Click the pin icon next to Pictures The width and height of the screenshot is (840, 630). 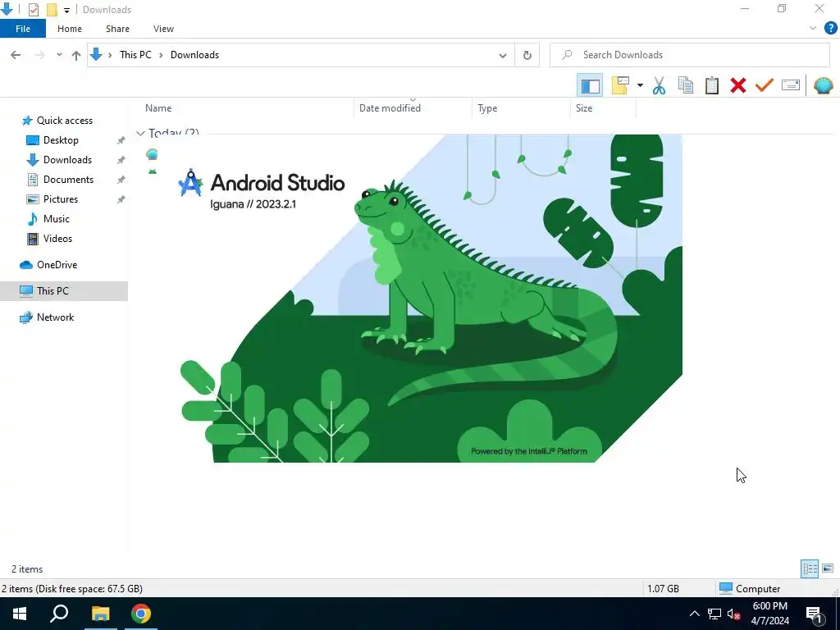121,199
